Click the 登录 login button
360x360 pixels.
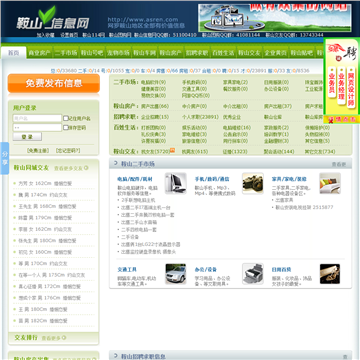27,137
